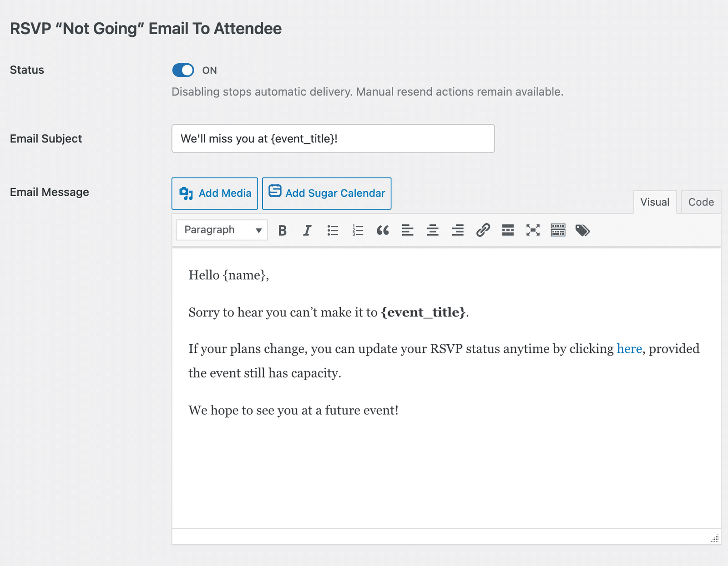Image resolution: width=728 pixels, height=566 pixels.
Task: Follow the 'here' link in the message
Action: pyautogui.click(x=629, y=349)
